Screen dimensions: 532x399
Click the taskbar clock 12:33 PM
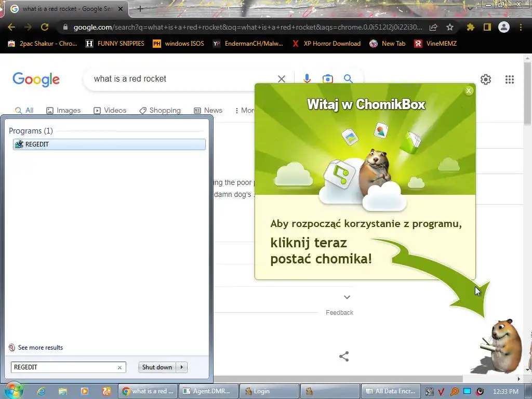pyautogui.click(x=506, y=392)
